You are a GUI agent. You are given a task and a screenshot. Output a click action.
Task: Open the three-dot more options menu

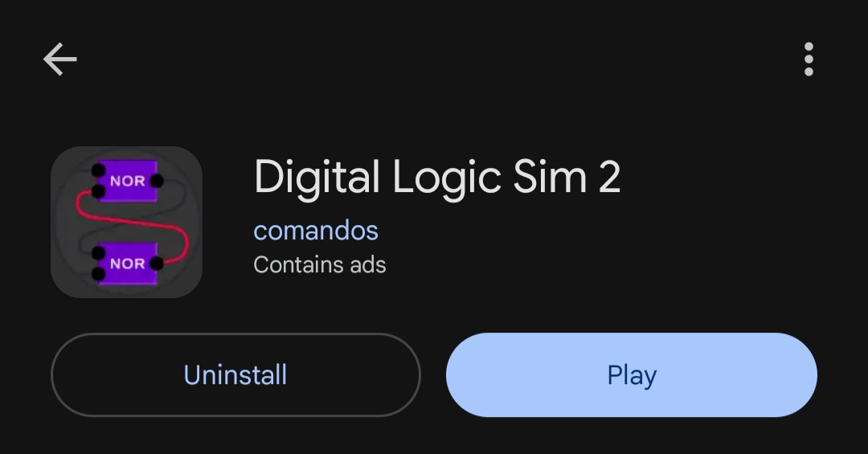coord(809,59)
